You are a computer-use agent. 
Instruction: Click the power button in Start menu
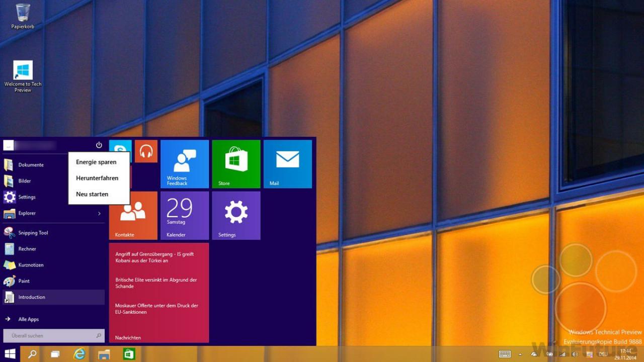(x=99, y=145)
